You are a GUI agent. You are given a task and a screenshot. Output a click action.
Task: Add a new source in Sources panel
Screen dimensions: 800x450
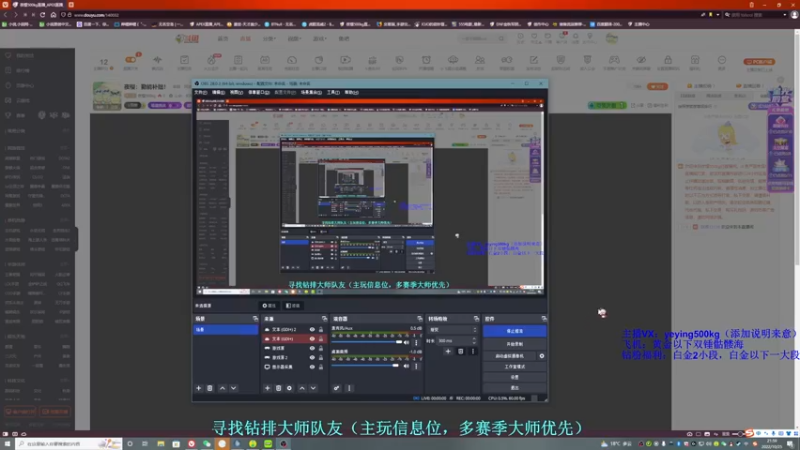(267, 388)
